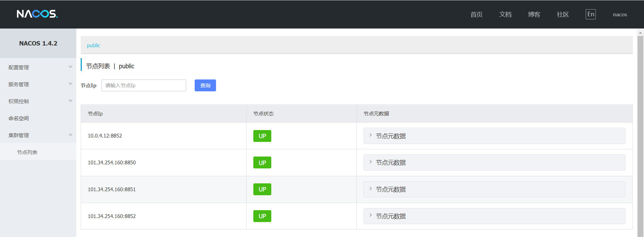The image size is (644, 237).
Task: Click the 101.34.254.160:8851 cell
Action: [x=163, y=189]
